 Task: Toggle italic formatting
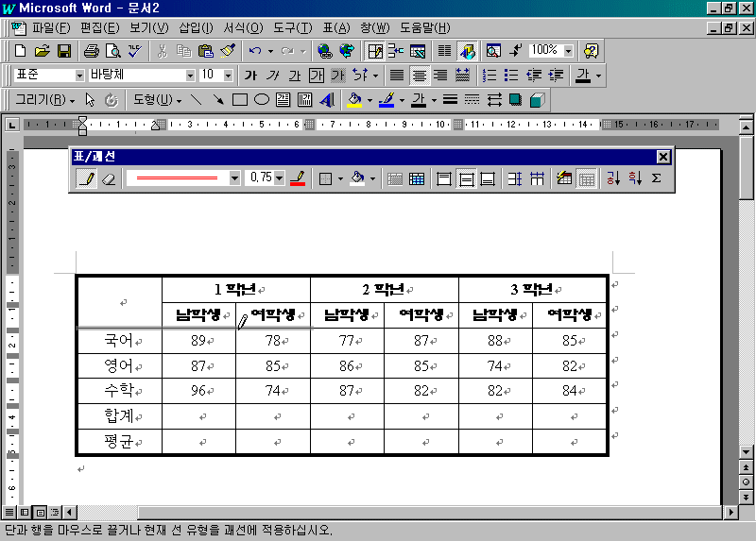tap(273, 76)
